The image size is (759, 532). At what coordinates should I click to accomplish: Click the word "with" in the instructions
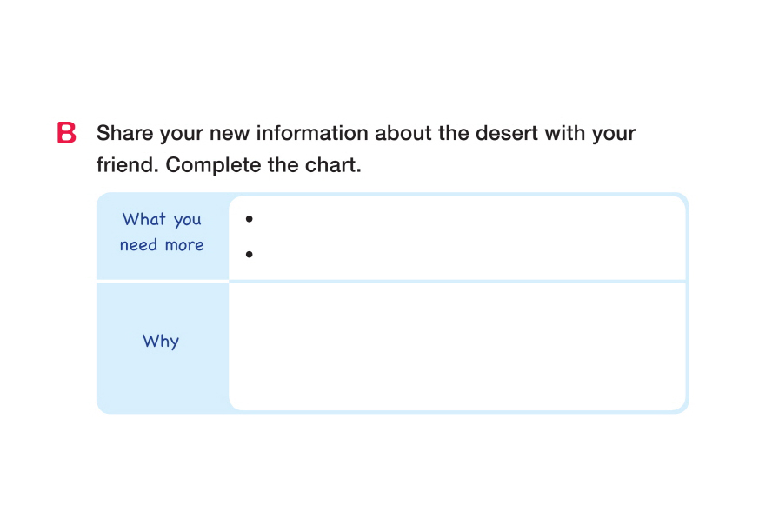click(x=564, y=134)
